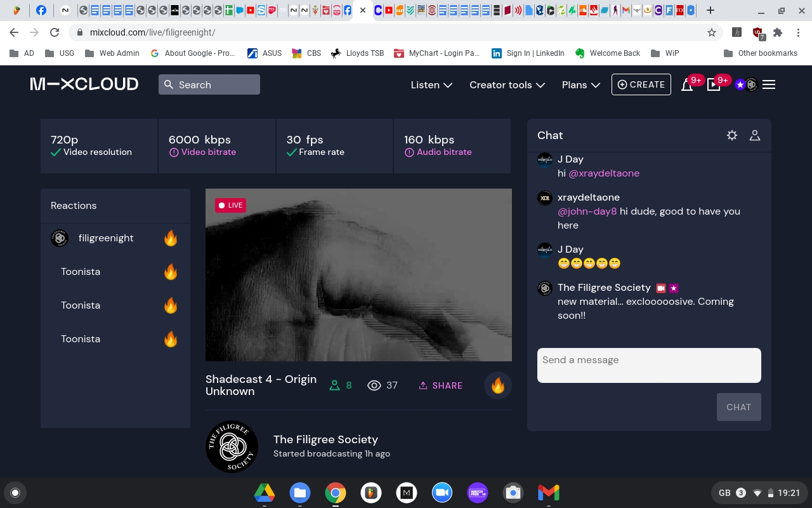The width and height of the screenshot is (812, 508).
Task: Open the Lloyds TSB bookmark
Action: click(x=358, y=53)
